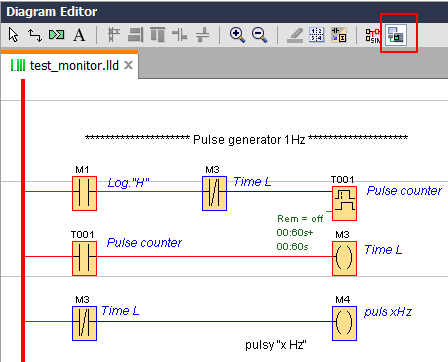Start the simulation mode icon
This screenshot has width=448, height=362.
click(x=373, y=35)
